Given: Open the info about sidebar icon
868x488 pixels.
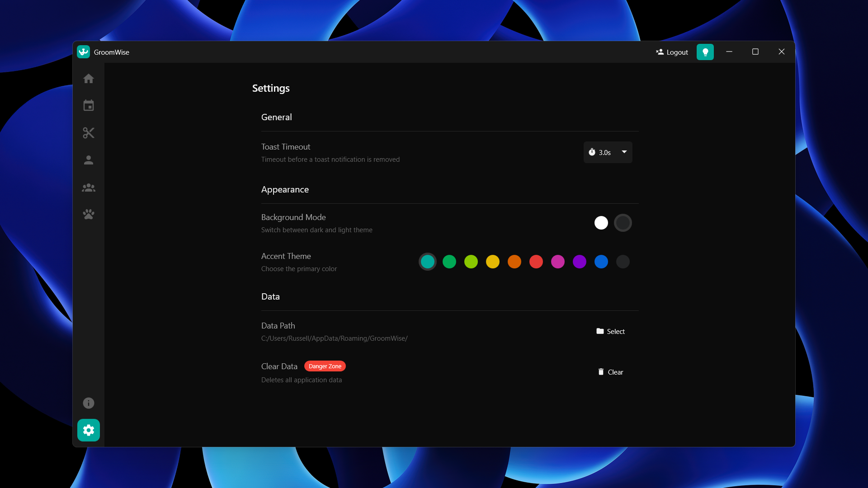Looking at the screenshot, I should (89, 403).
